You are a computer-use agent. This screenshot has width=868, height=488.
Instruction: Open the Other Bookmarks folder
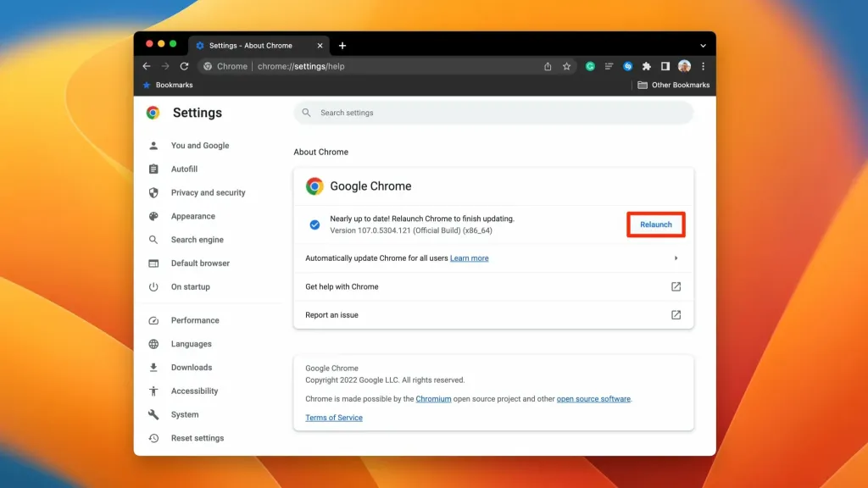(x=673, y=85)
